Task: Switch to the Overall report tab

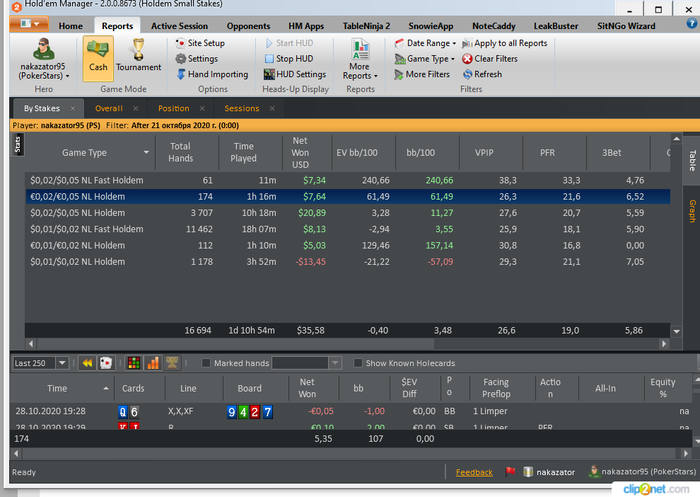Action: click(108, 109)
